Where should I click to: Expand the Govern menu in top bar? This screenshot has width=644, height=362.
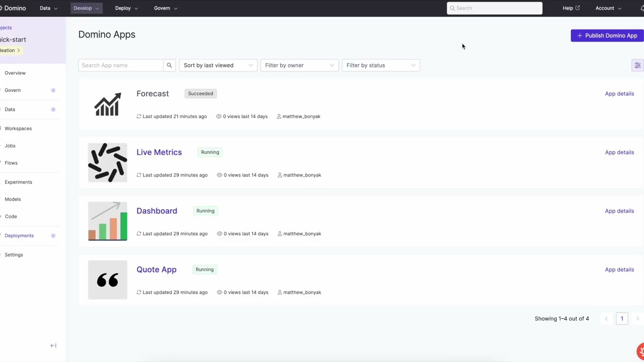click(166, 8)
